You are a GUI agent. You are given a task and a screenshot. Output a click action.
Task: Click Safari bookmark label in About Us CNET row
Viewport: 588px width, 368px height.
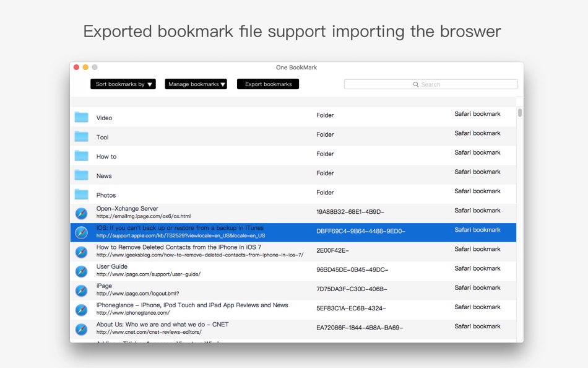point(477,326)
